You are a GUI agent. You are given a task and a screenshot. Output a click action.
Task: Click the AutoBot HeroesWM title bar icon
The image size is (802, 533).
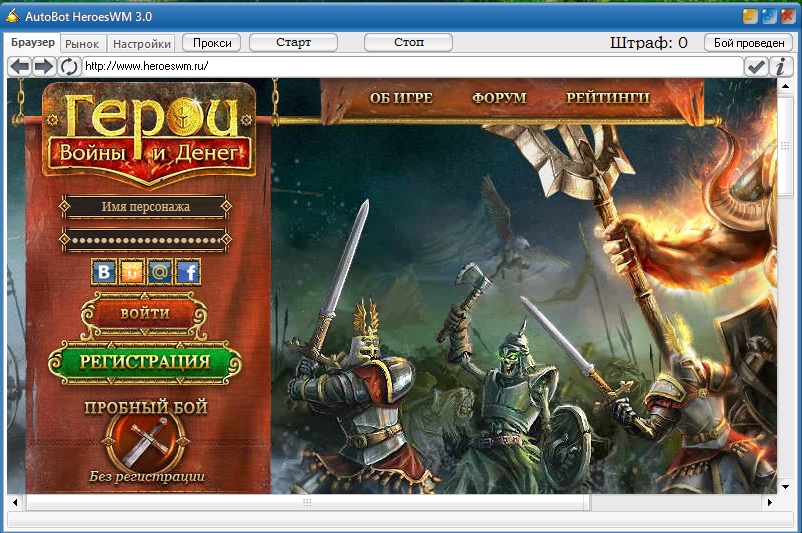click(13, 16)
